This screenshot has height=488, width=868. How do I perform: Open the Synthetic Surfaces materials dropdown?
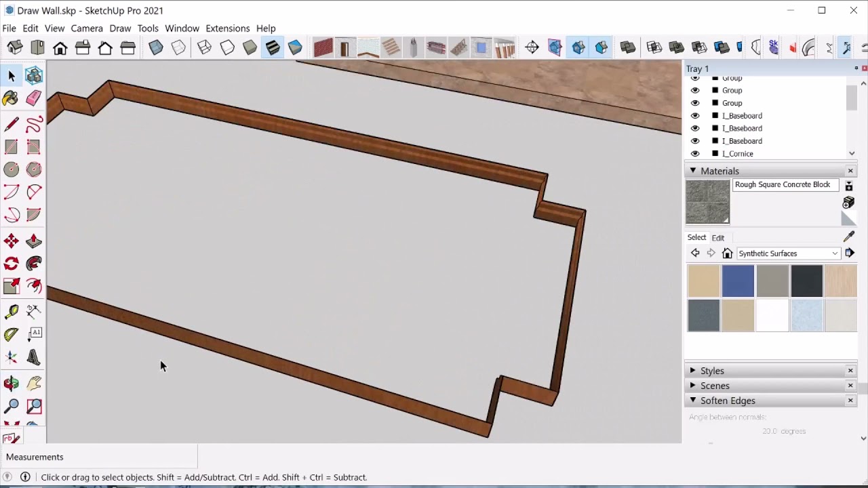[x=788, y=253]
